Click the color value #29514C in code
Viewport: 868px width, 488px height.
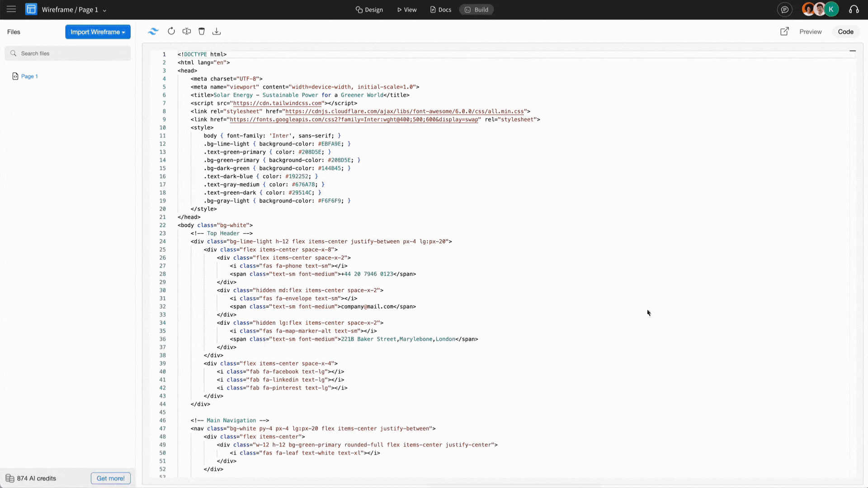click(x=300, y=192)
